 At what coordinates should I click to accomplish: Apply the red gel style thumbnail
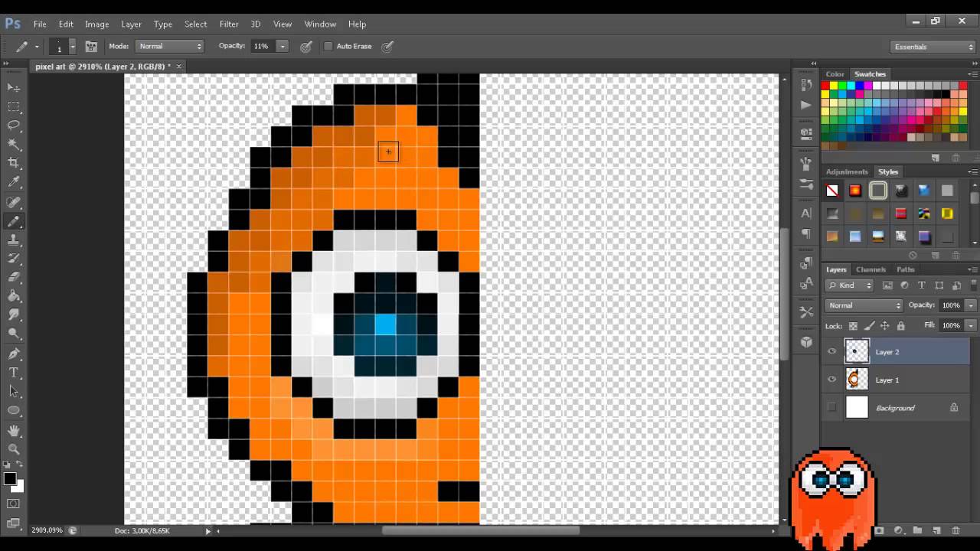tap(901, 214)
